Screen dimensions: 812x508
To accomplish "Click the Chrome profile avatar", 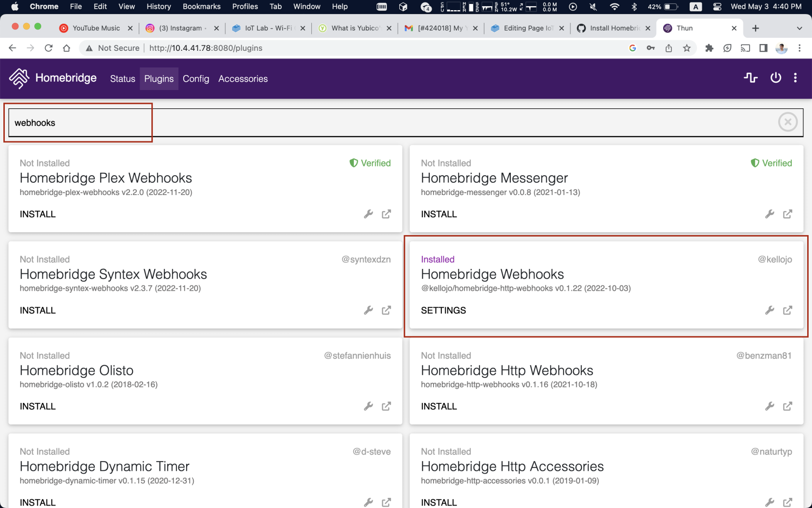I will pyautogui.click(x=782, y=48).
